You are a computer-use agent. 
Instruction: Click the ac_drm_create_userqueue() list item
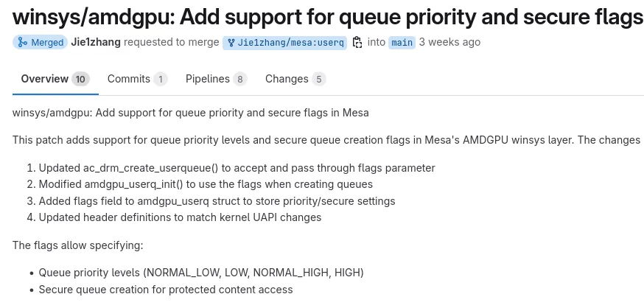(237, 168)
